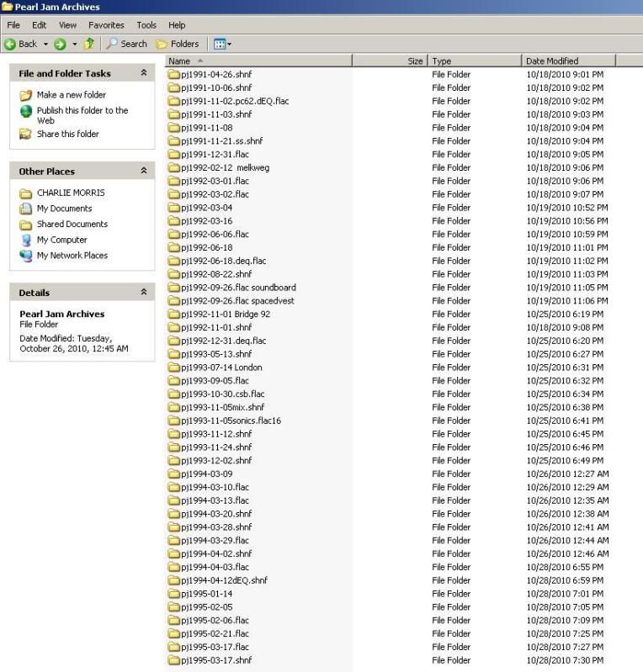Select pj1993-10-30.csb.flac folder name
Image resolution: width=643 pixels, height=672 pixels.
tap(223, 394)
